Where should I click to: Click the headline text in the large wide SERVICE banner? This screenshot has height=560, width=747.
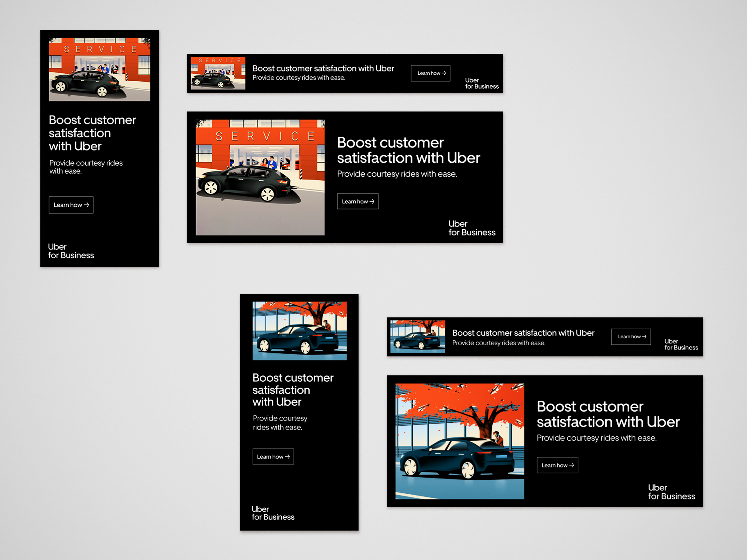click(408, 150)
